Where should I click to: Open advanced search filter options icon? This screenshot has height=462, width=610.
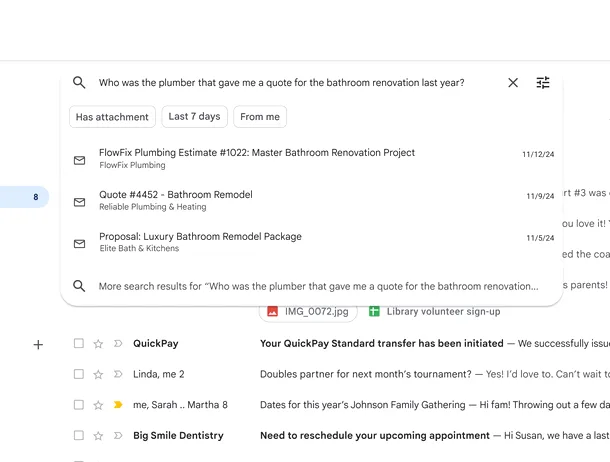[x=543, y=82]
